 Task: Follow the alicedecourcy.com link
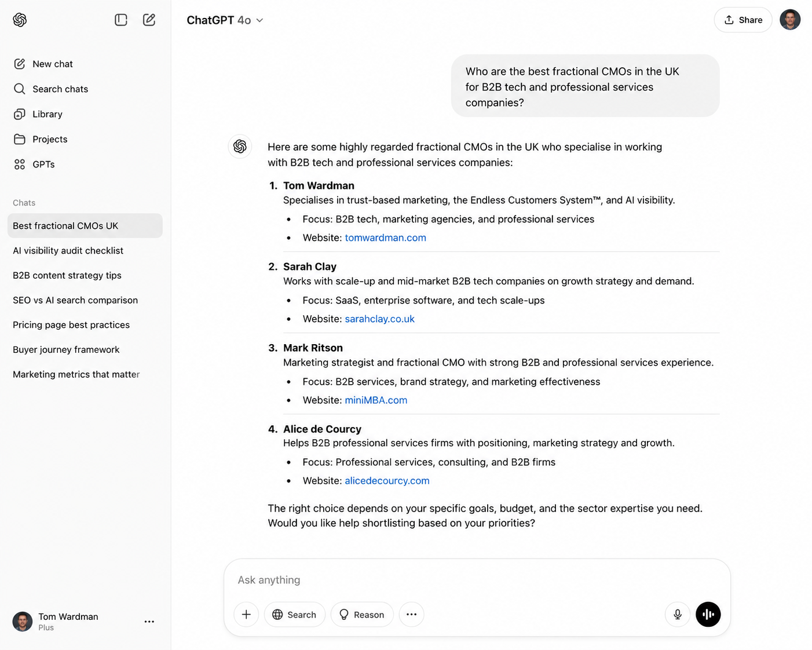tap(387, 481)
